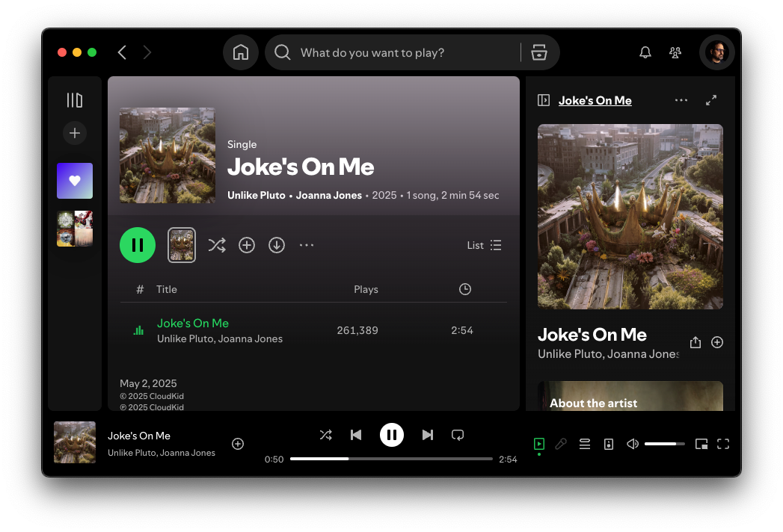Viewport: 783px width, 532px height.
Task: Click the large cover art in Now Playing panel
Action: [630, 217]
